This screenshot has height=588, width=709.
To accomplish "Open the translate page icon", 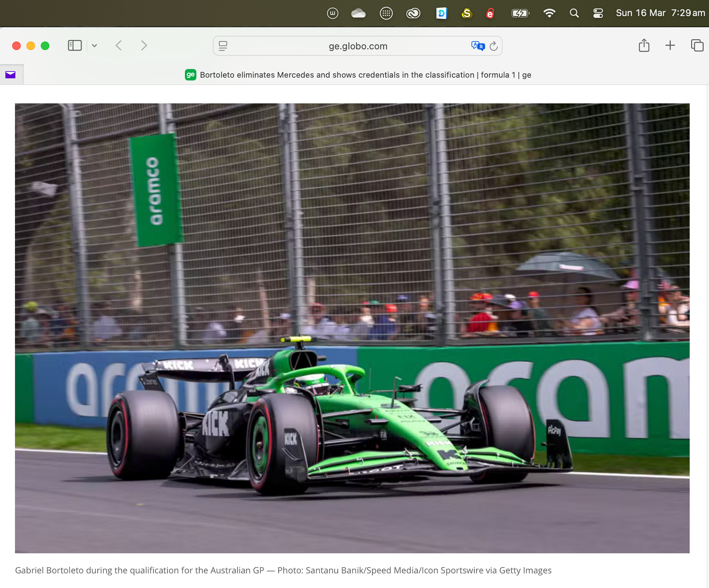I will tap(477, 46).
